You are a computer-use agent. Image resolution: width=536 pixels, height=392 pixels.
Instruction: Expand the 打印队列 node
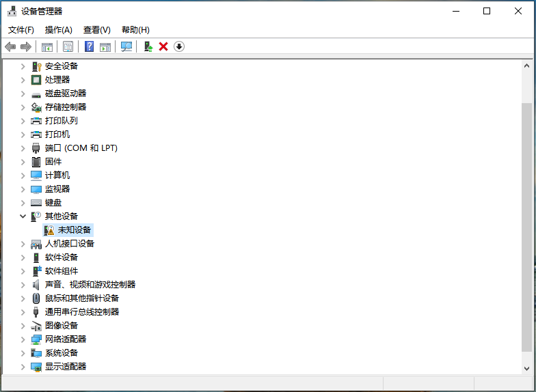tap(23, 121)
